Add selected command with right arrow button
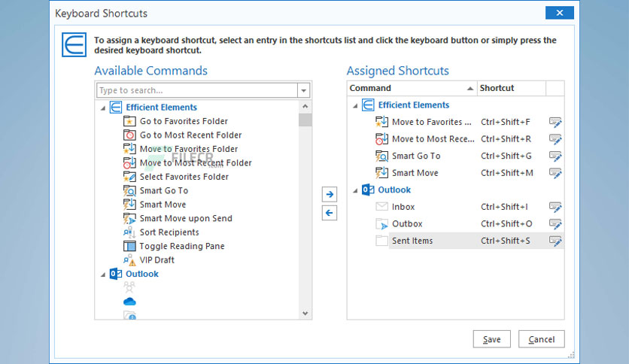The image size is (629, 364). [x=330, y=195]
